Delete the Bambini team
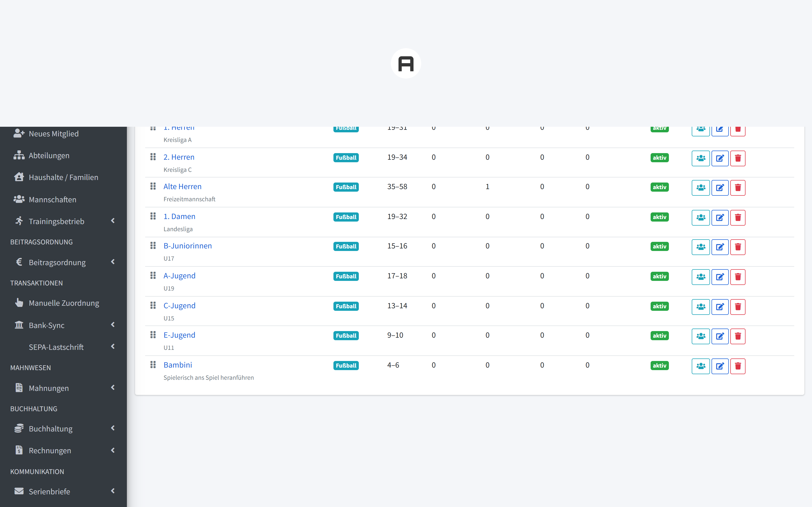This screenshot has height=507, width=812. pos(737,366)
